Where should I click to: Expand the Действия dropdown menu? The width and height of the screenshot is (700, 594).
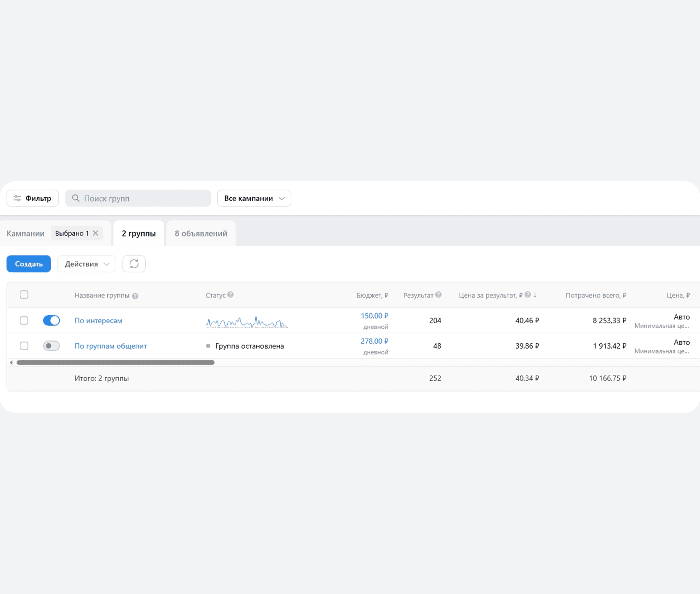(x=87, y=264)
